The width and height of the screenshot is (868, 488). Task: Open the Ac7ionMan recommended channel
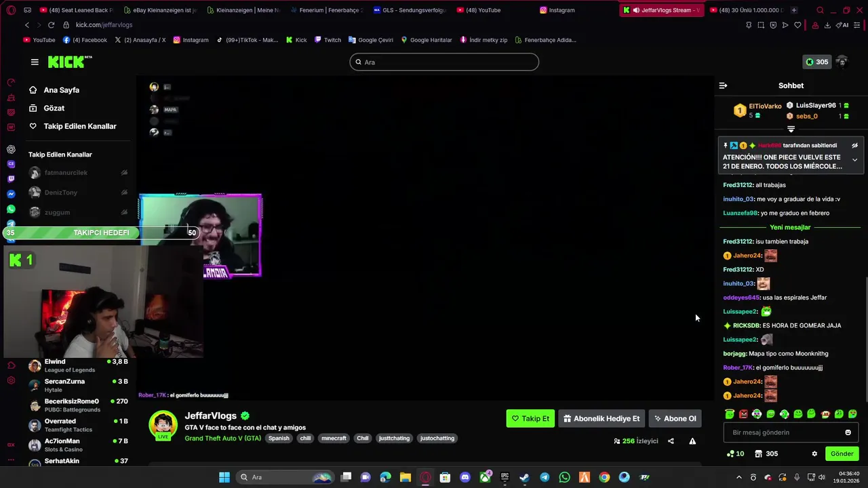click(x=78, y=445)
